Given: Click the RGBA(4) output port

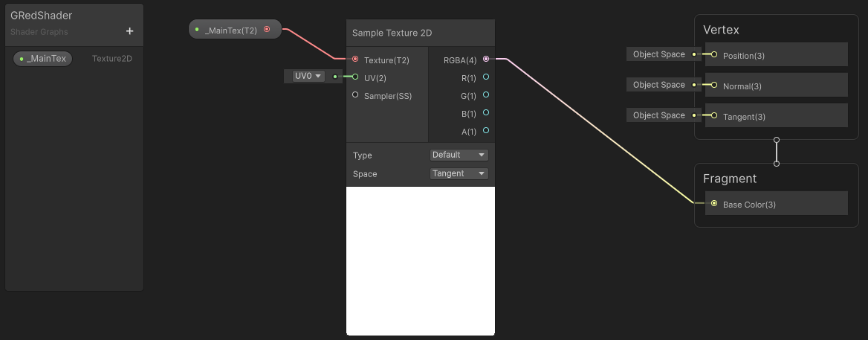Looking at the screenshot, I should 486,59.
